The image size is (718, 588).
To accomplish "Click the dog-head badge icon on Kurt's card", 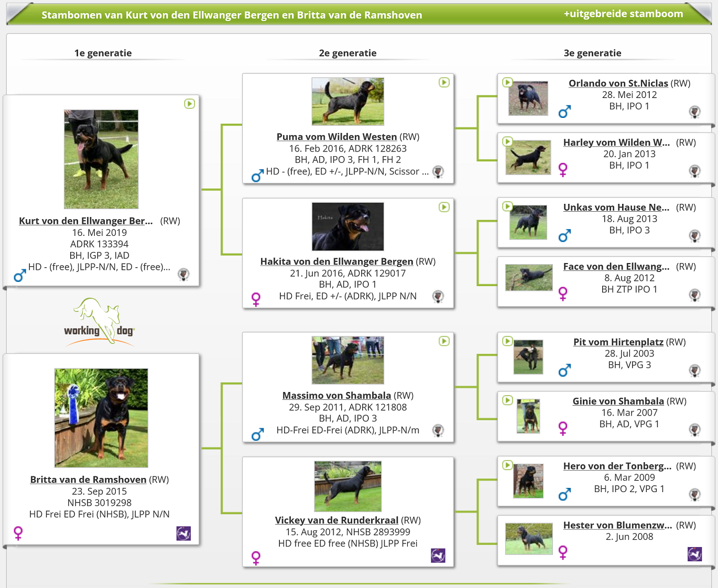I will pos(183,274).
